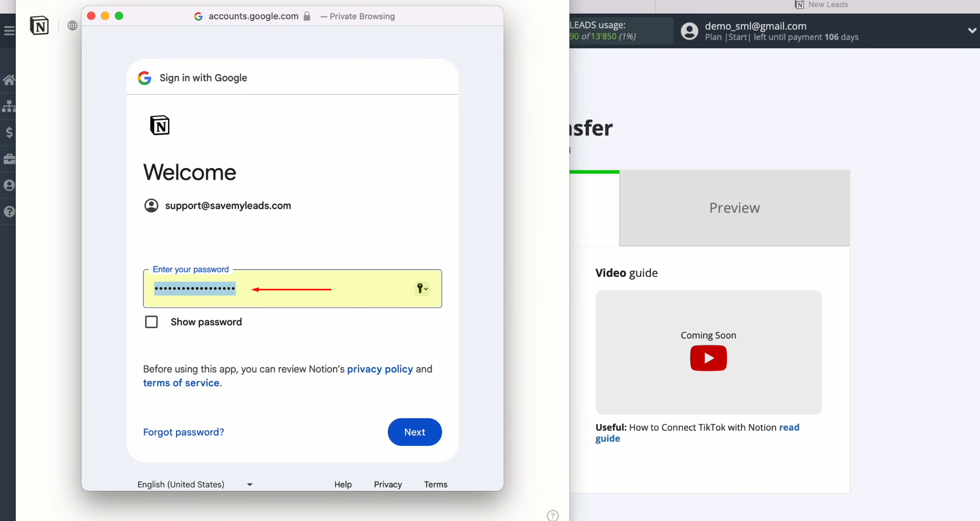Open the briefcase icon in the sidebar
Screen dimensions: 980x521
click(x=9, y=159)
